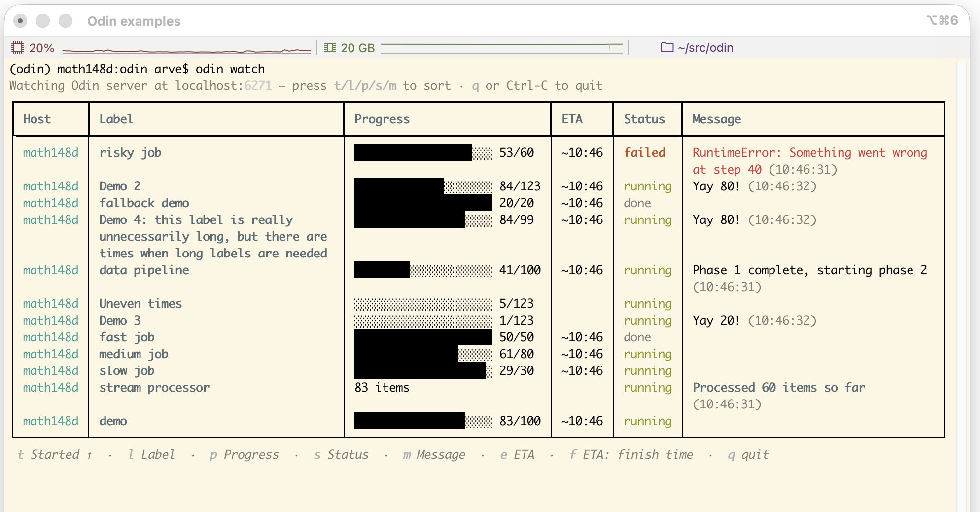Image resolution: width=980 pixels, height=512 pixels.
Task: Click the 84/123 progress count
Action: tap(520, 186)
